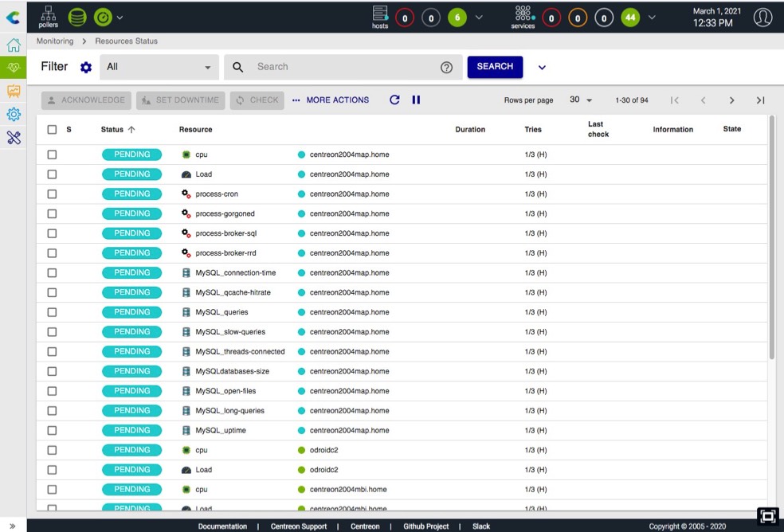
Task: Select the MySQL_queries row checkbox
Action: click(52, 312)
